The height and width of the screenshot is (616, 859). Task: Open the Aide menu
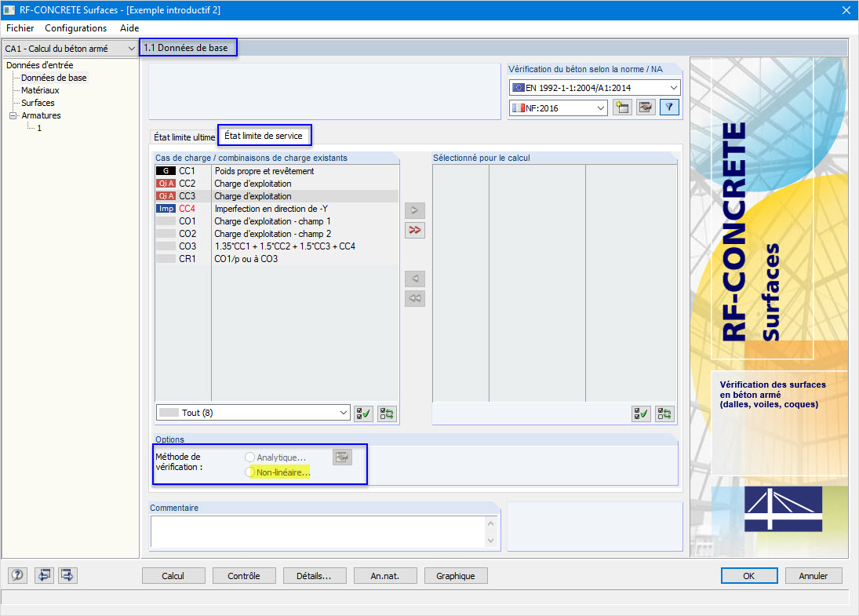coord(129,28)
